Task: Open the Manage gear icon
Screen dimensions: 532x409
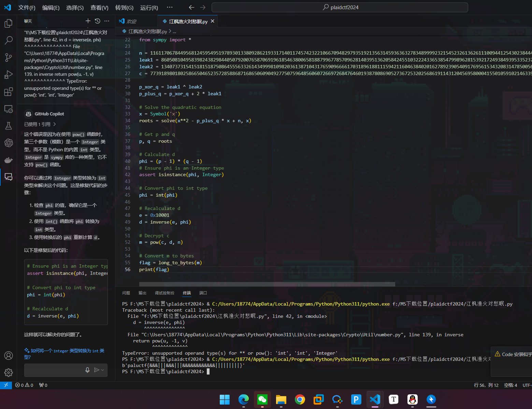Action: 9,372
